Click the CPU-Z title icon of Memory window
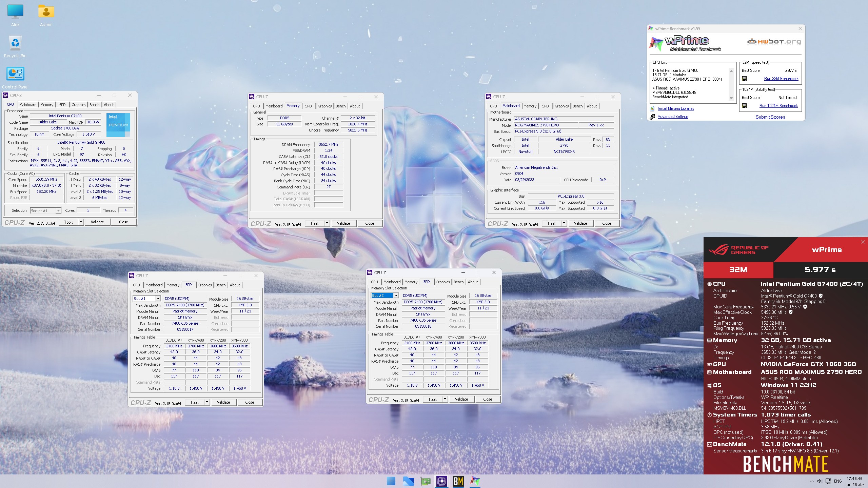 click(252, 97)
